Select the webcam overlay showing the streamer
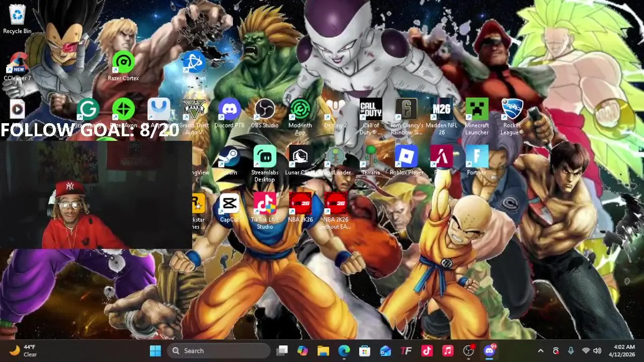Image resolution: width=644 pixels, height=362 pixels. (96, 195)
